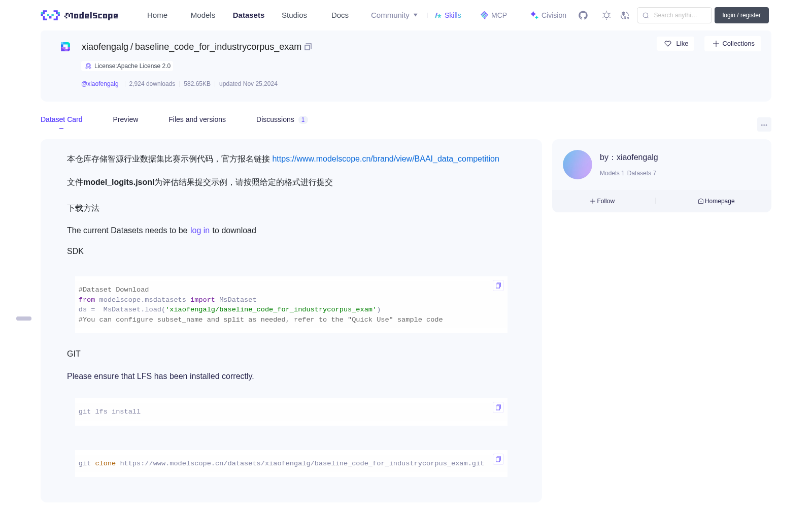Open the GitHub icon link

tap(583, 15)
